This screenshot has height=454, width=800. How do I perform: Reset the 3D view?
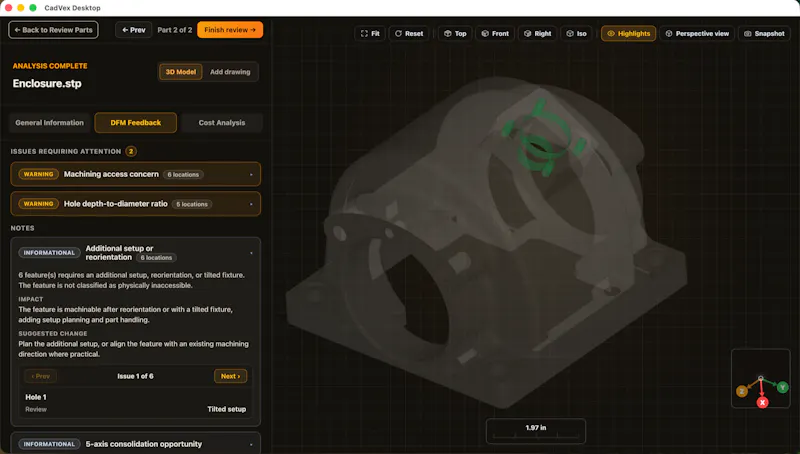point(409,34)
